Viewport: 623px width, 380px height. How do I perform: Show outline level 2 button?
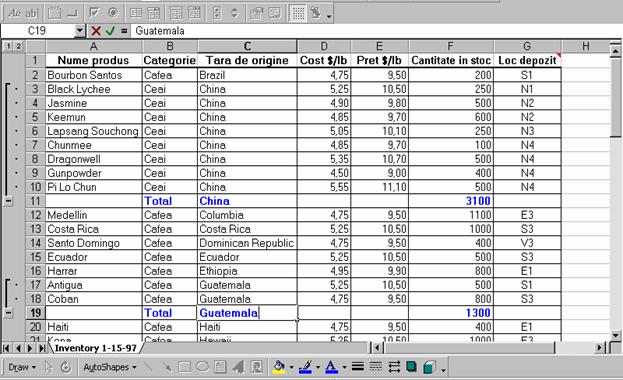click(x=18, y=47)
